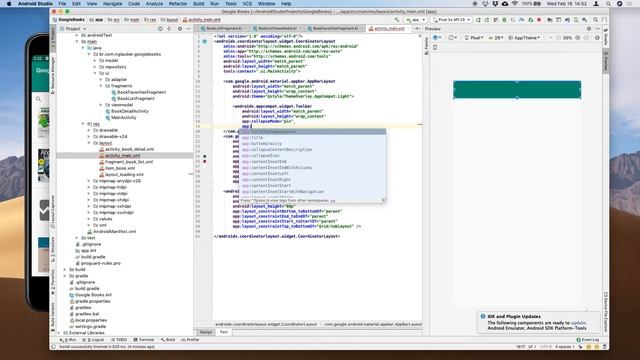Choose app:title from autocomplete popup
The width and height of the screenshot is (640, 360).
click(312, 138)
